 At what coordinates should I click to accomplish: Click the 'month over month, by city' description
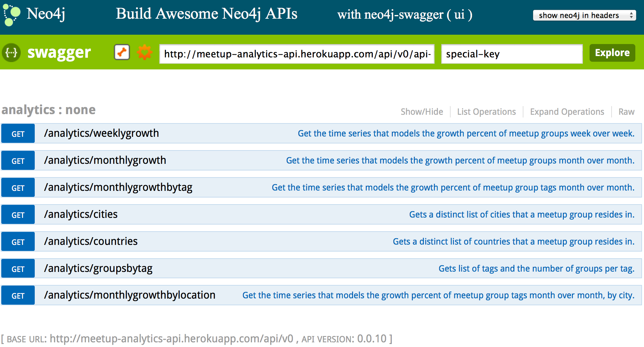point(438,295)
